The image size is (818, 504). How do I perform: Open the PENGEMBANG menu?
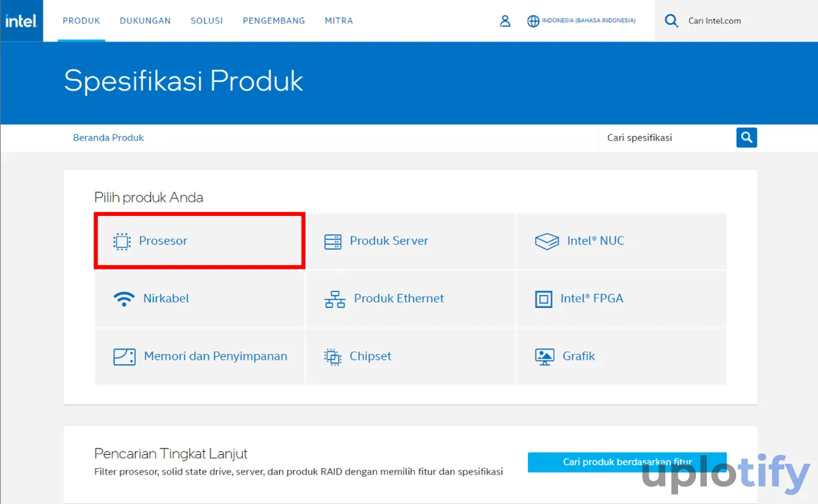pyautogui.click(x=274, y=20)
